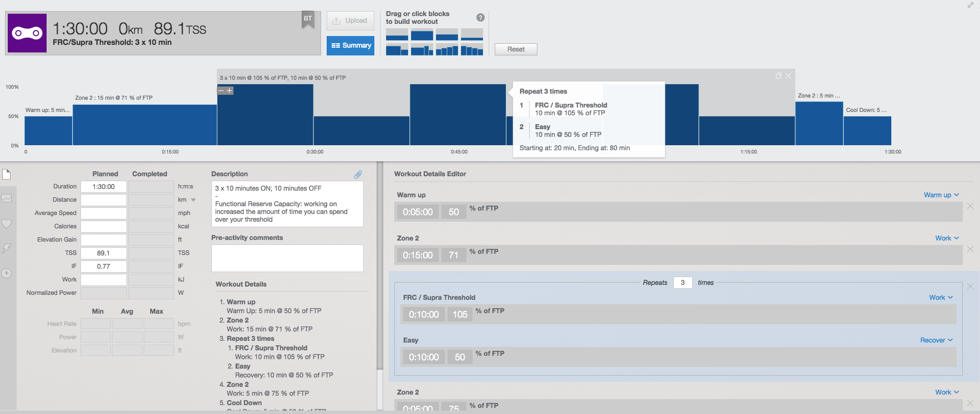Add the ramp-down stairs block

click(x=471, y=50)
